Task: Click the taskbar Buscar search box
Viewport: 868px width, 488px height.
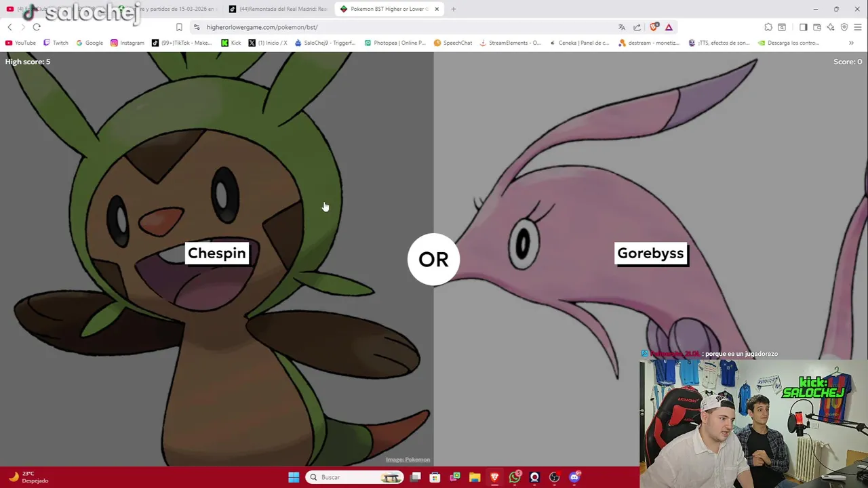Action: click(x=354, y=477)
